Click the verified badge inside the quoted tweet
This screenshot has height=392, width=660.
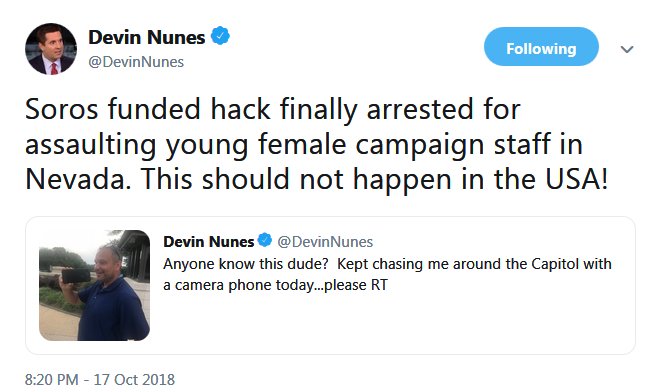(265, 240)
